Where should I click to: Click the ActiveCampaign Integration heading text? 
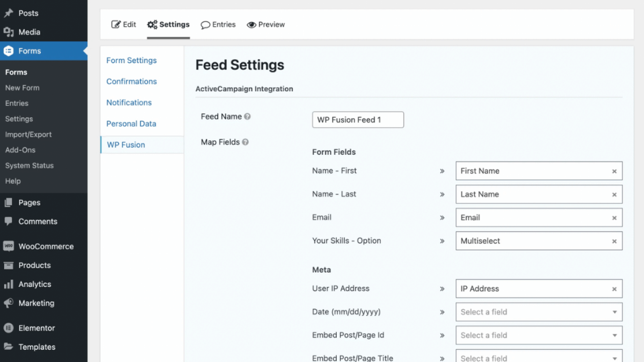tap(244, 89)
